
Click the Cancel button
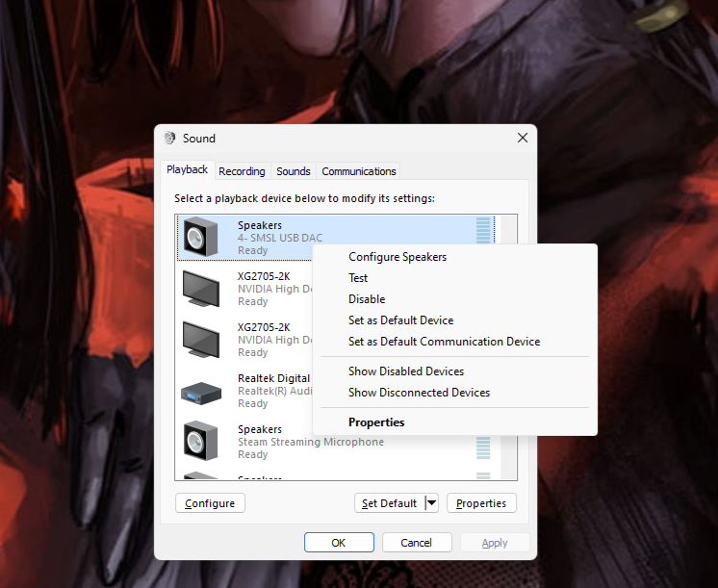point(417,543)
